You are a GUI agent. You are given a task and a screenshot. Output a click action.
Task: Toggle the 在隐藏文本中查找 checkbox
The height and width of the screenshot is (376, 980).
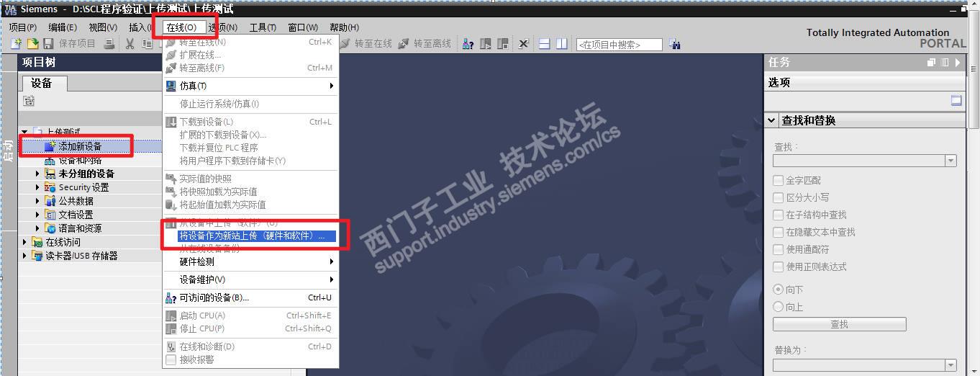coord(778,232)
